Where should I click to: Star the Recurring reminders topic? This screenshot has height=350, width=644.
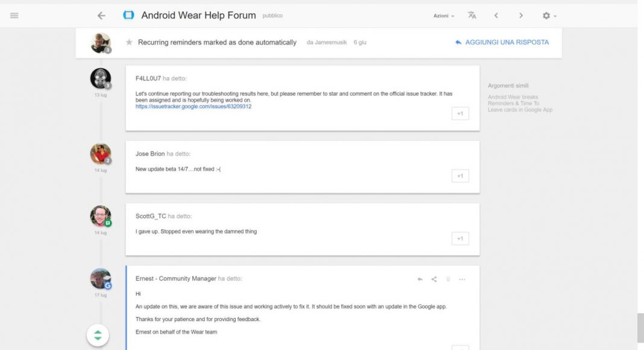(x=129, y=42)
